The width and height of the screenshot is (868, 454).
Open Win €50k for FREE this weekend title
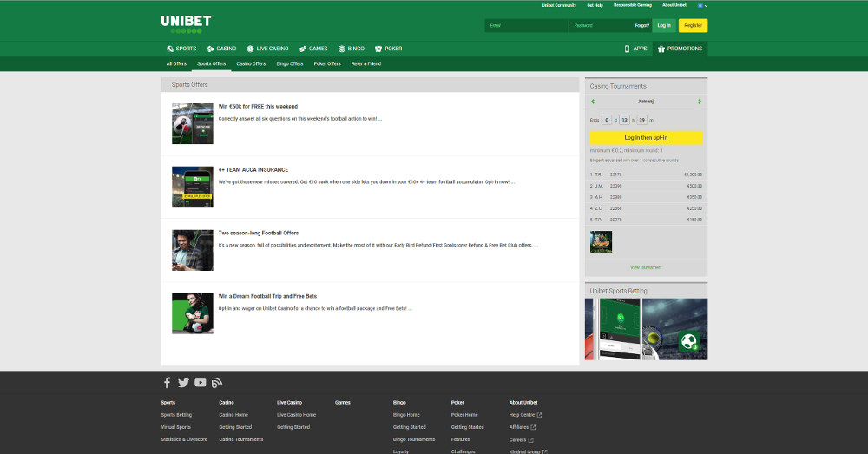[258, 106]
